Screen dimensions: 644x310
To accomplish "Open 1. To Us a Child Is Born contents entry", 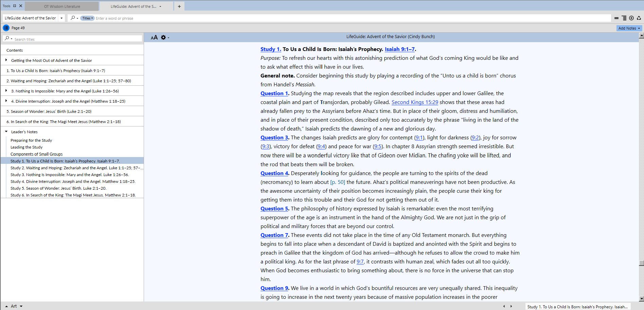I will [x=56, y=71].
